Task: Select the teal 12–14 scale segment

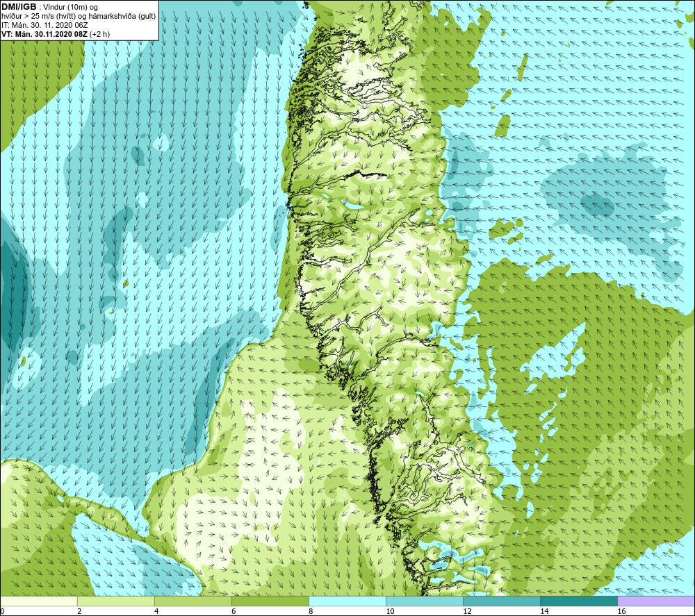Action: coord(502,601)
